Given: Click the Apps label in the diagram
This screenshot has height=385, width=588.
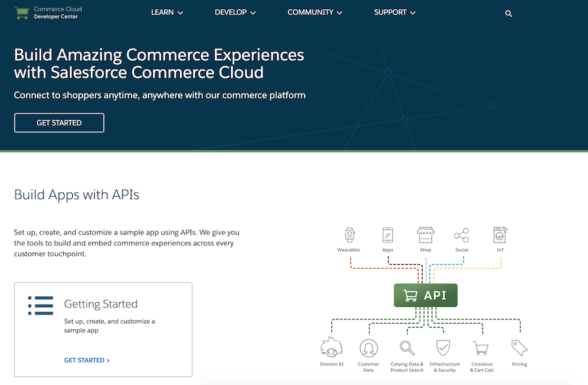Looking at the screenshot, I should 388,250.
